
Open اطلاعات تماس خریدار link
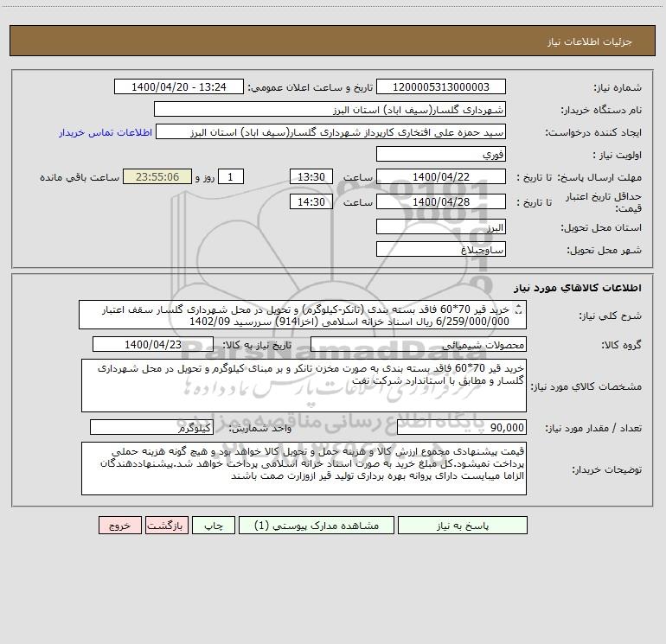coord(106,132)
